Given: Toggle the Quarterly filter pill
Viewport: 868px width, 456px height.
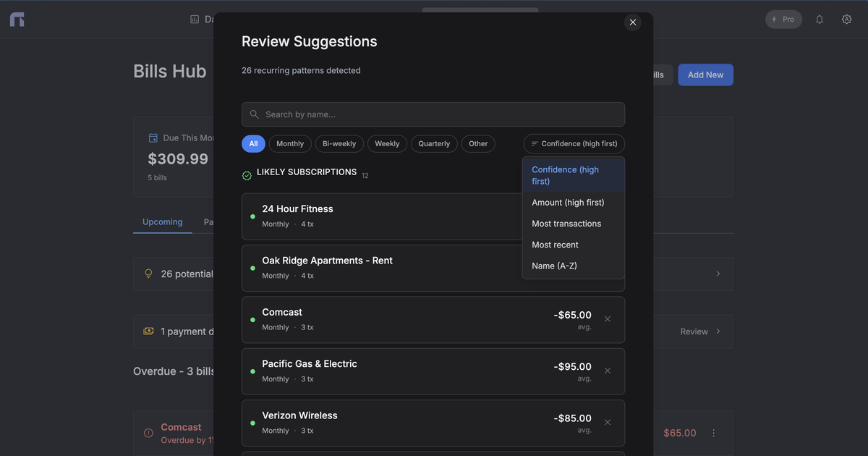Looking at the screenshot, I should tap(433, 143).
